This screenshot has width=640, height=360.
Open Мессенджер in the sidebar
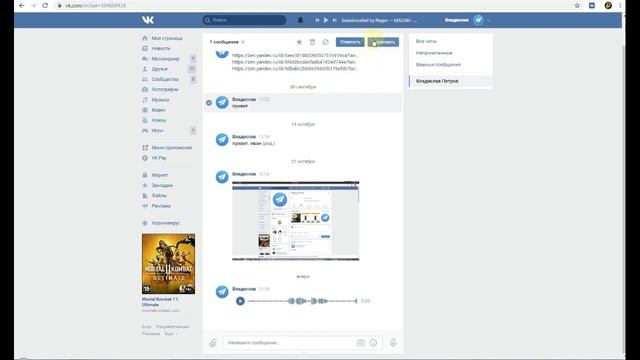click(165, 59)
